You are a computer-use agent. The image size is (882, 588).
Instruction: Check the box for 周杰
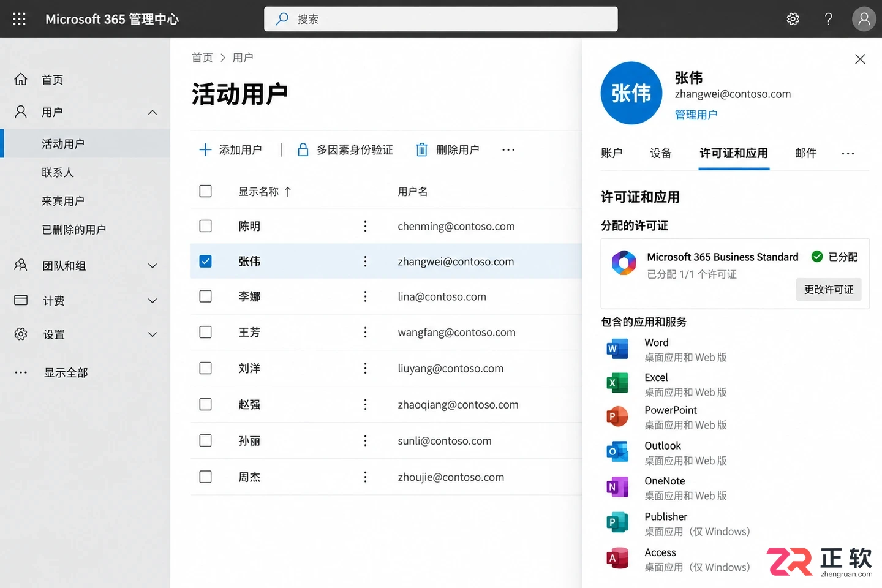(206, 477)
